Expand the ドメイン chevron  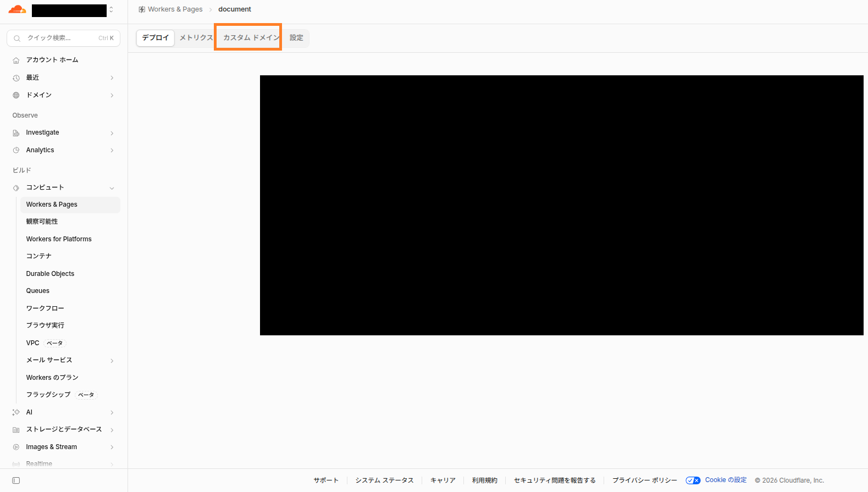click(112, 96)
